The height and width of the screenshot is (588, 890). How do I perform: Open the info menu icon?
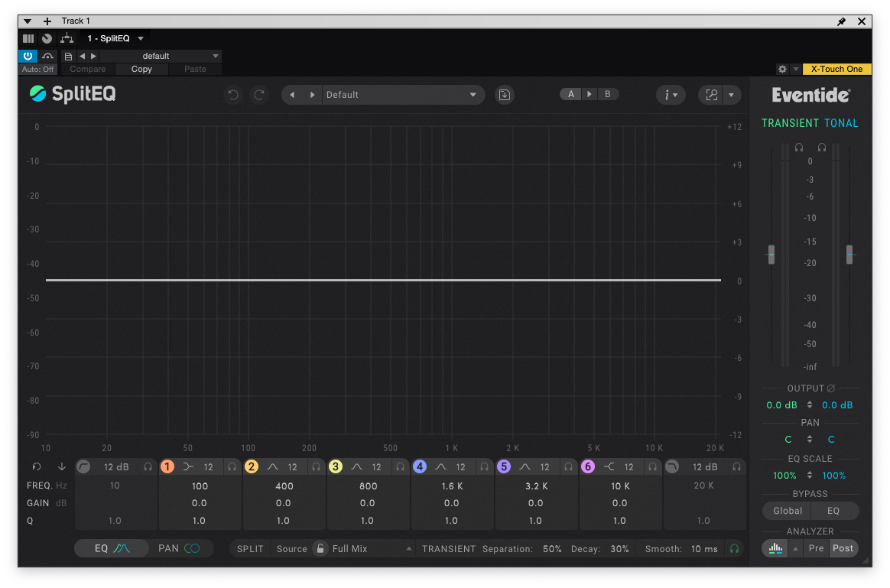pyautogui.click(x=671, y=95)
